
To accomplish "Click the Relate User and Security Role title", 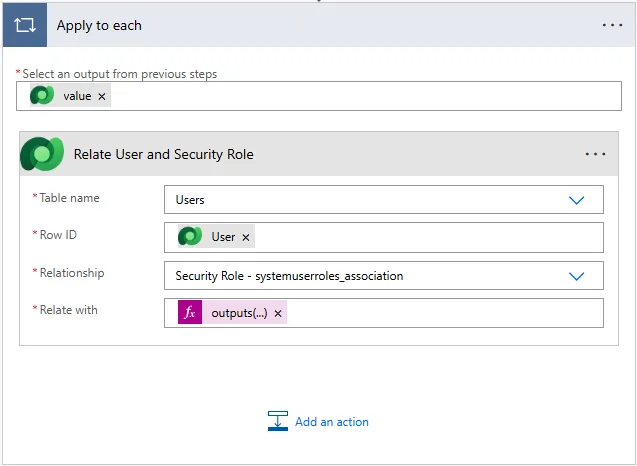I will click(164, 154).
